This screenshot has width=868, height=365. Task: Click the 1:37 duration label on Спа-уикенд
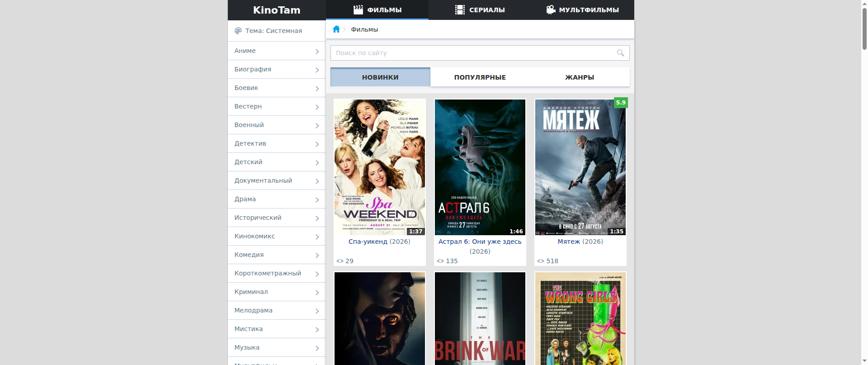(x=415, y=231)
